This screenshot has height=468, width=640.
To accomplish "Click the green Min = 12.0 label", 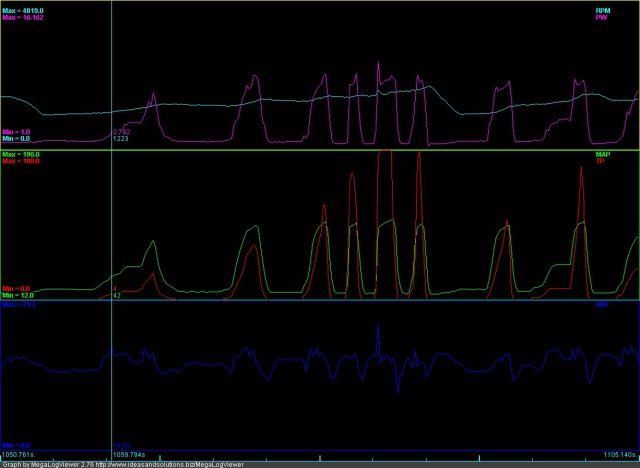I will tap(18, 296).
